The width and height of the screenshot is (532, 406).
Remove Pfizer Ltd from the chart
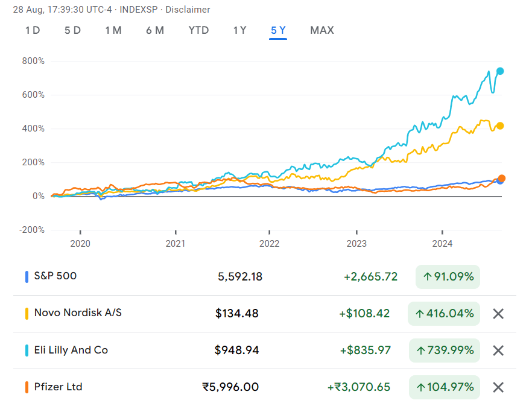coord(498,387)
